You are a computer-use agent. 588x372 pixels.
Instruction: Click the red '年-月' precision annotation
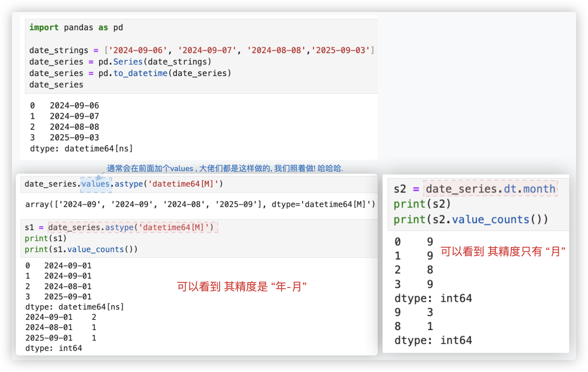tap(242, 286)
